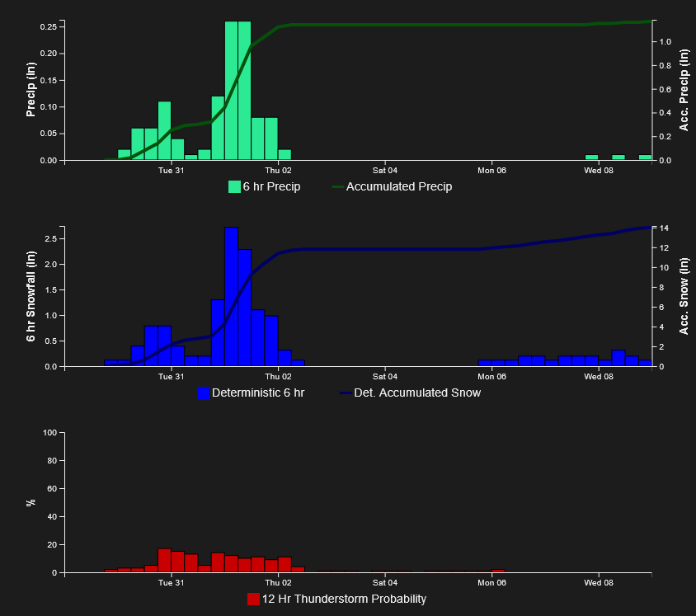Click the '%' axis title on thunderstorm chart

click(x=31, y=502)
